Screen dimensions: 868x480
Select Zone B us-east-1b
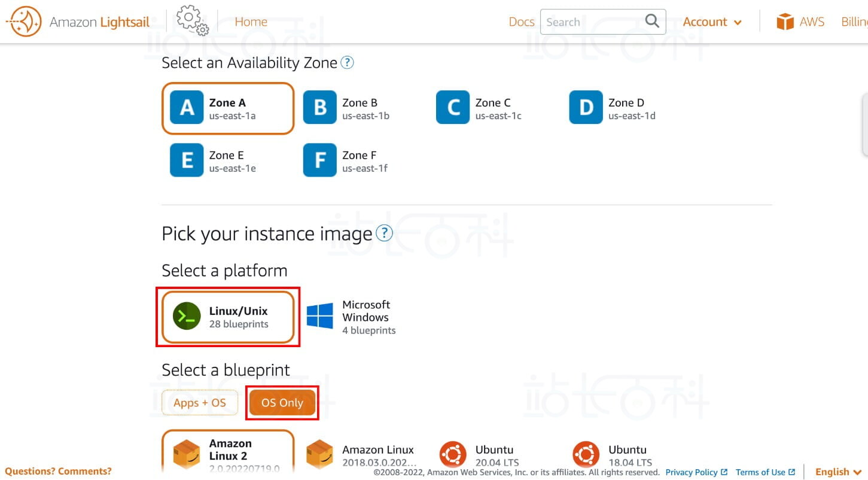coord(347,108)
